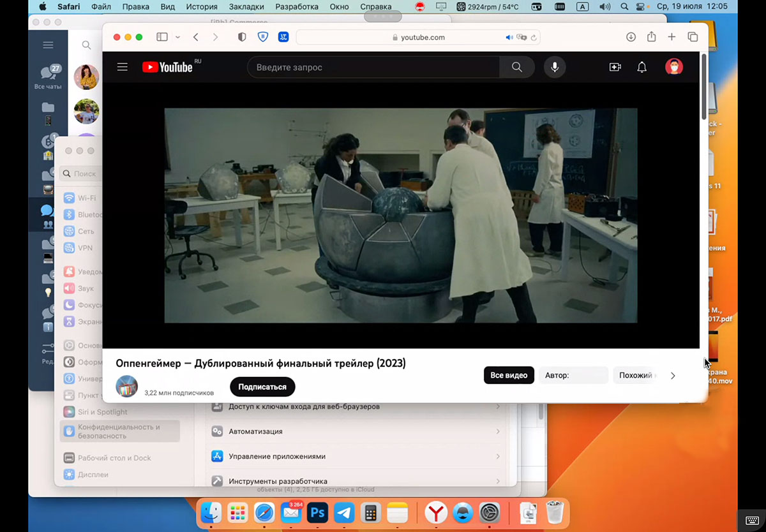The image size is (766, 532).
Task: Select the Все видео filter chip
Action: coord(509,375)
